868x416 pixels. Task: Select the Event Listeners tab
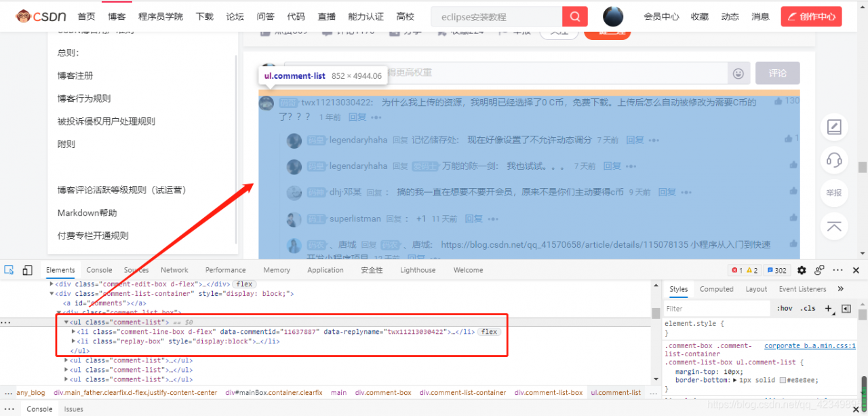(x=802, y=289)
